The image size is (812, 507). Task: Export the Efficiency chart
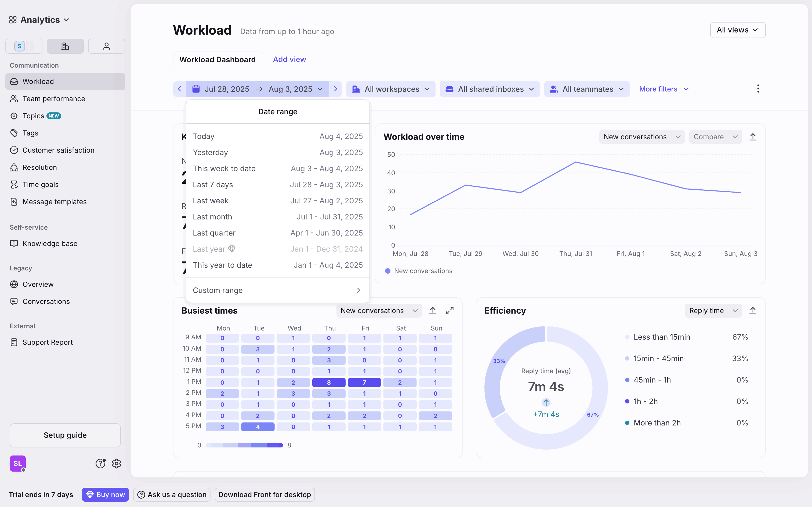753,311
